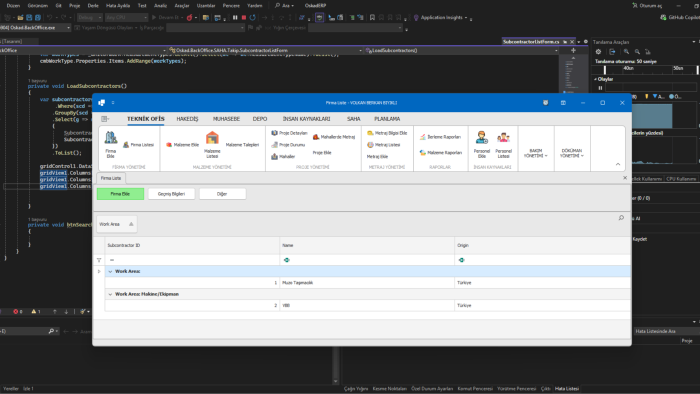The width and height of the screenshot is (700, 394).
Task: Sort by Origin column header
Action: (x=542, y=245)
